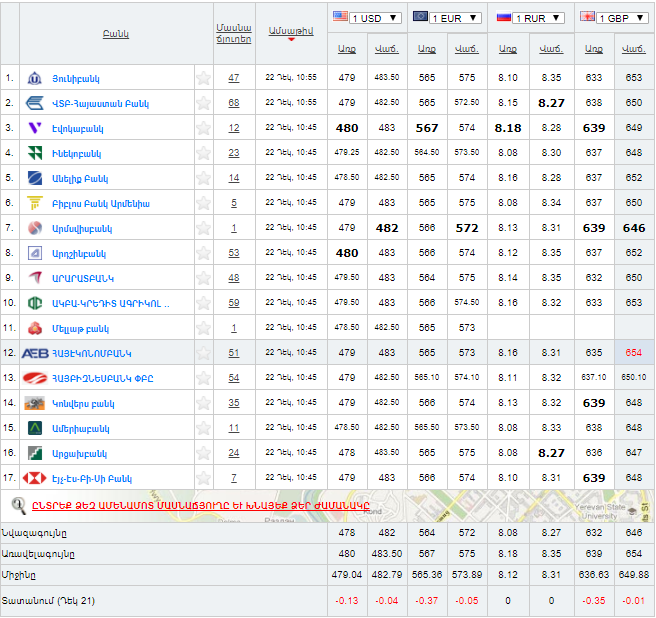Click the Unibank logo icon

click(34, 78)
